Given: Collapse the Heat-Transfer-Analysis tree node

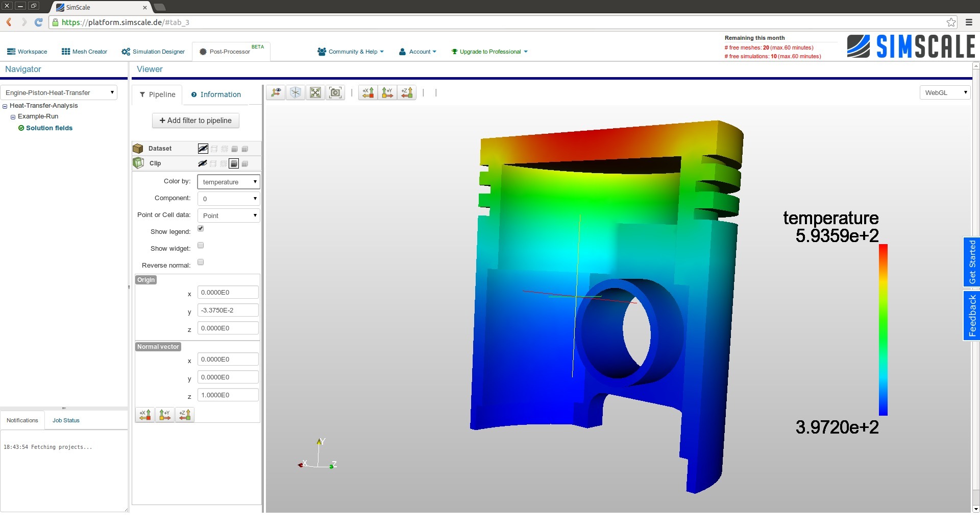Looking at the screenshot, I should click(x=5, y=106).
